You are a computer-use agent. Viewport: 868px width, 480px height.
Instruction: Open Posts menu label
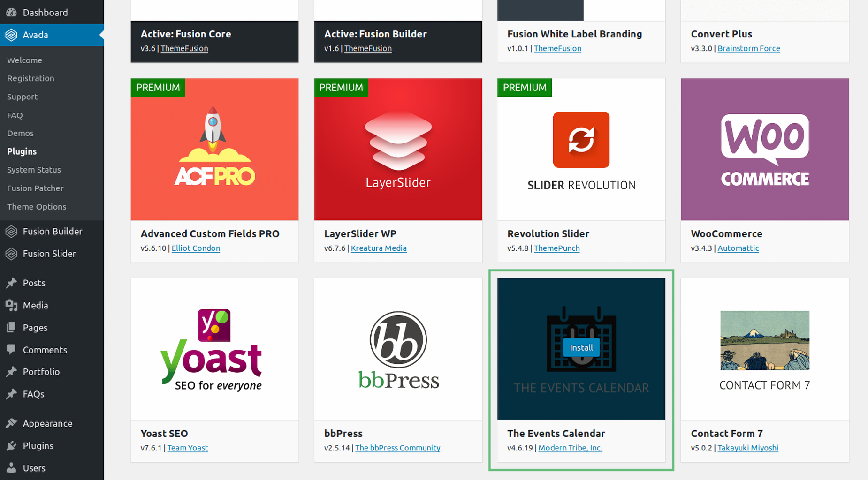(34, 283)
